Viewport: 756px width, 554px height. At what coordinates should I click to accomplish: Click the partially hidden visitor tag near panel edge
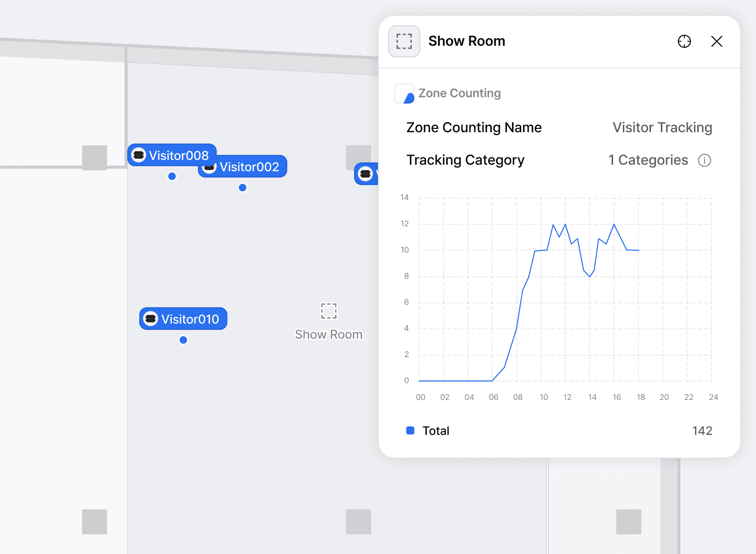pos(366,174)
